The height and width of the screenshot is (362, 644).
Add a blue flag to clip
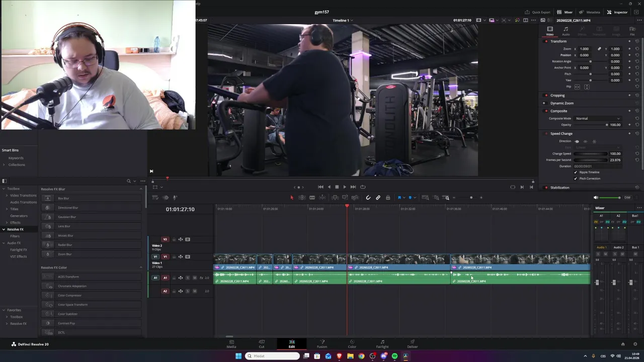pos(399,198)
